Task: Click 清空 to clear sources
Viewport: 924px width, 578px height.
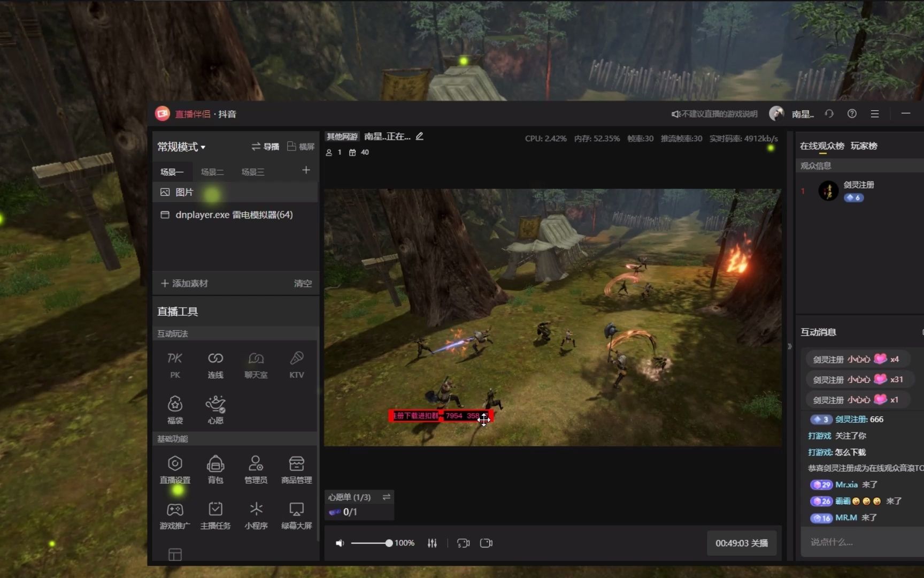Action: 303,283
